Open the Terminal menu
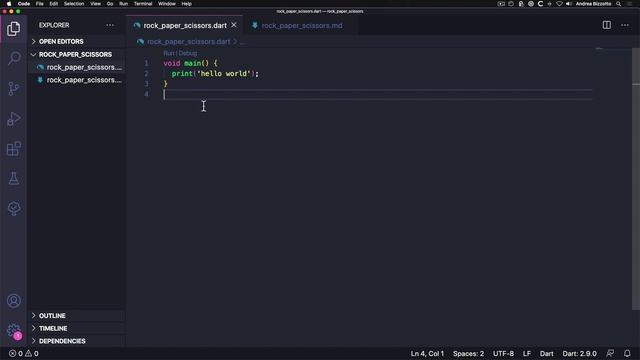Screen dimensions: 640x360 point(143,4)
